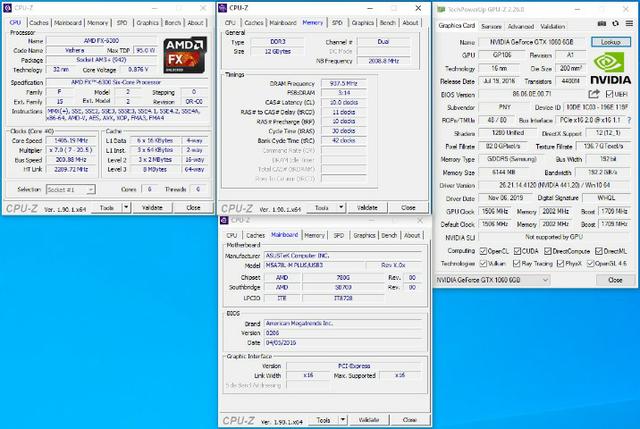Expand Tools arrow in CPU-Z processor window
This screenshot has height=429, width=640.
(x=126, y=207)
